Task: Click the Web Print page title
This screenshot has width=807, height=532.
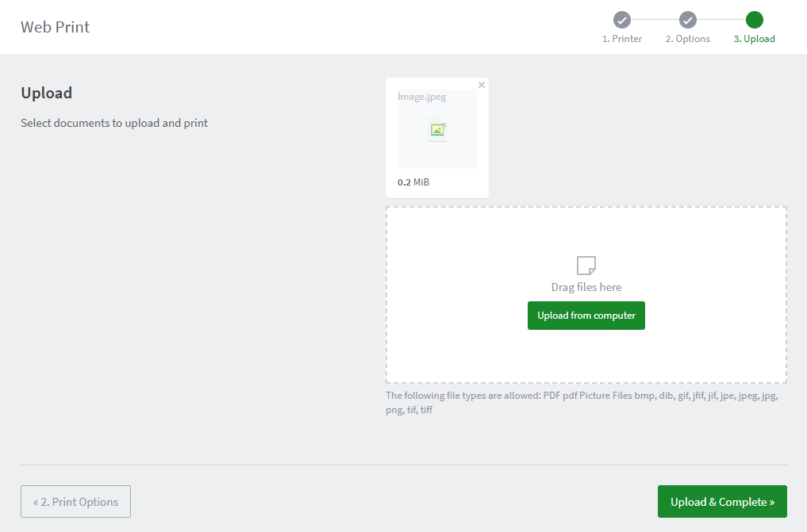Action: point(56,27)
